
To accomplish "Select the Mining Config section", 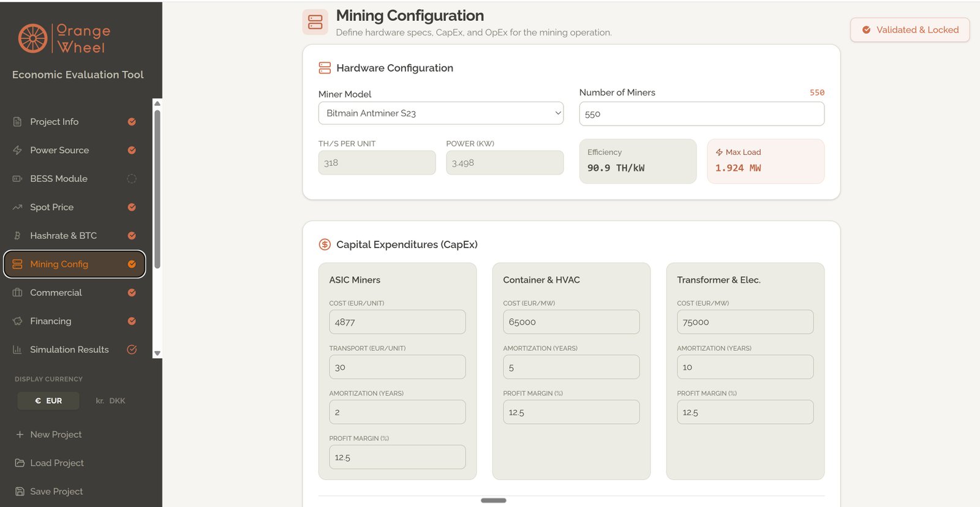I will point(75,264).
